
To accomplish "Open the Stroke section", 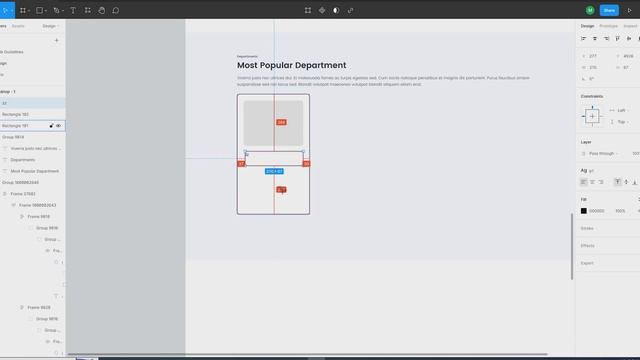I will point(587,228).
